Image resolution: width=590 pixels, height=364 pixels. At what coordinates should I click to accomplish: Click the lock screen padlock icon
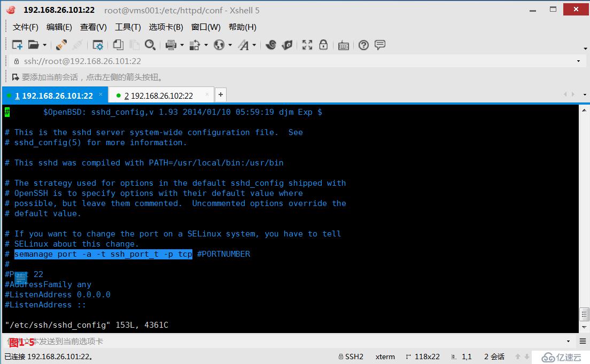pyautogui.click(x=323, y=45)
